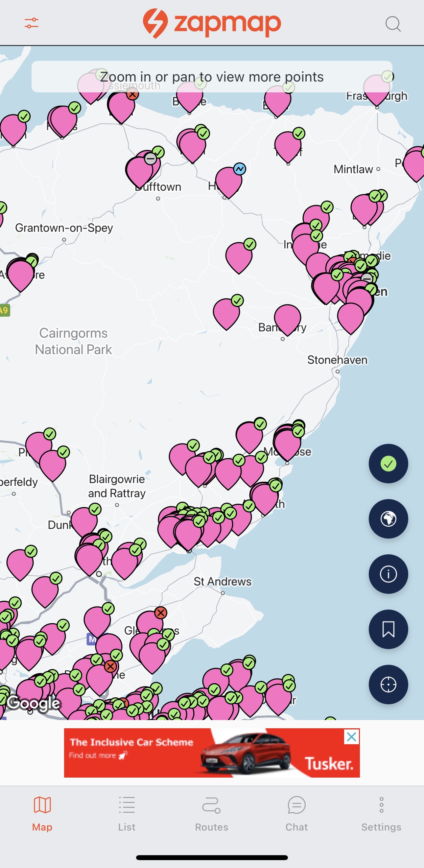Tap the Stonehaven town label
This screenshot has width=424, height=868.
337,360
